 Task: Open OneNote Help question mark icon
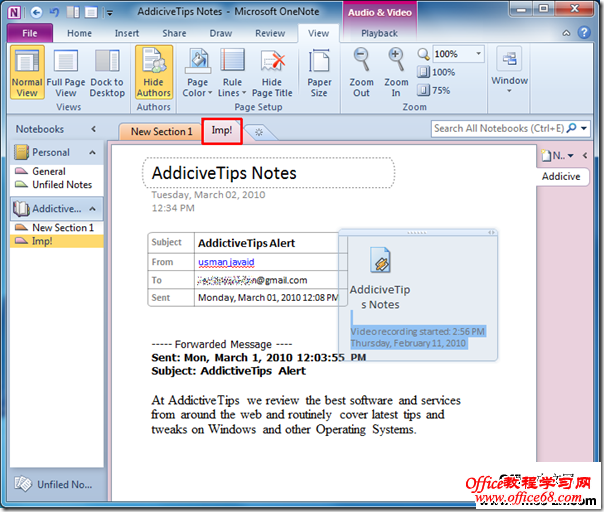pyautogui.click(x=584, y=33)
